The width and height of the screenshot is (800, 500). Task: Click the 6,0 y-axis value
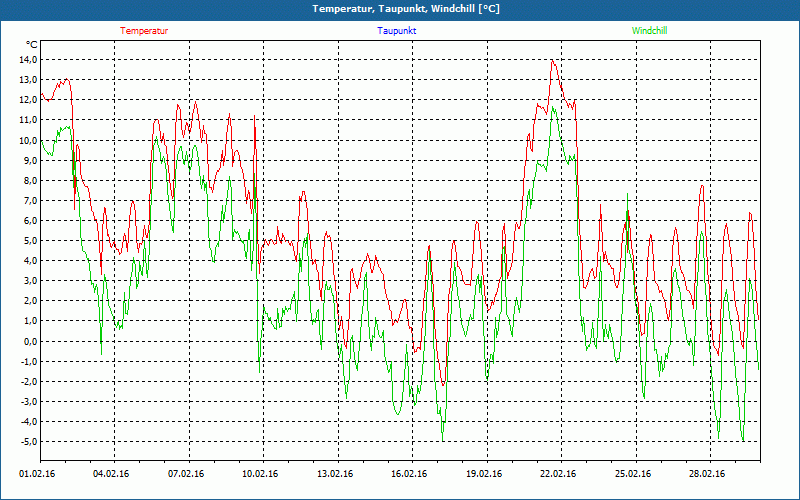[x=30, y=220]
